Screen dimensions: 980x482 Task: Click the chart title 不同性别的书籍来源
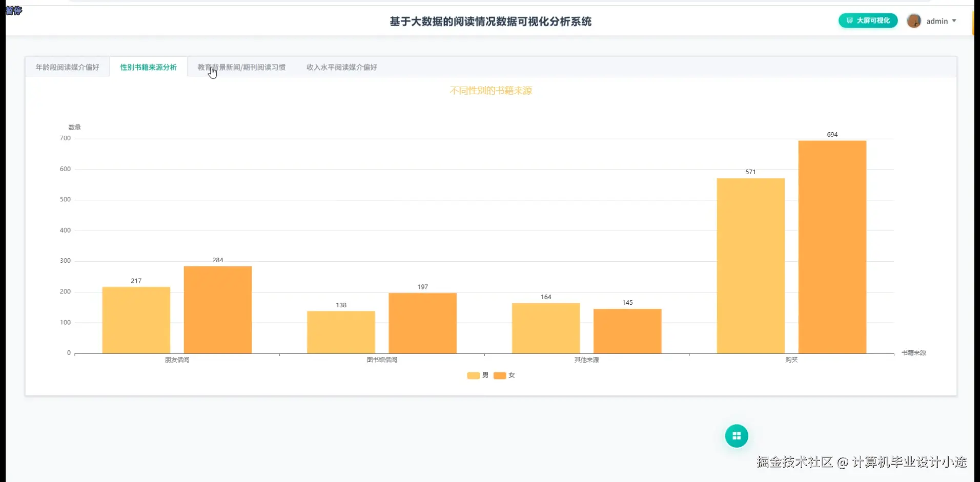491,90
